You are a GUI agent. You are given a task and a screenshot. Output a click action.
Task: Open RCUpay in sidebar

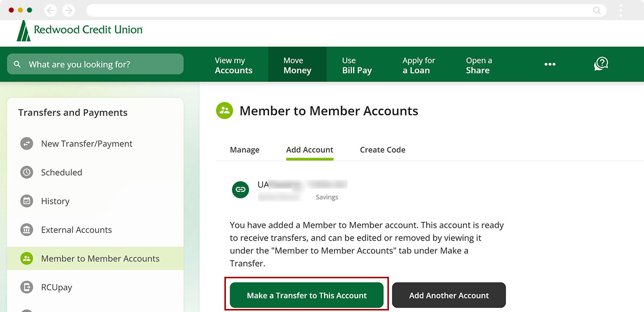(96, 287)
